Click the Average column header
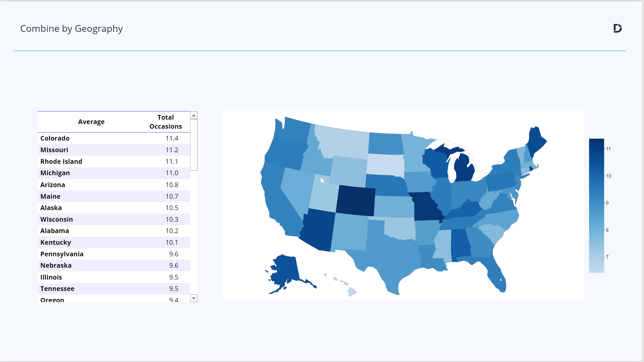This screenshot has height=362, width=644. click(x=91, y=122)
